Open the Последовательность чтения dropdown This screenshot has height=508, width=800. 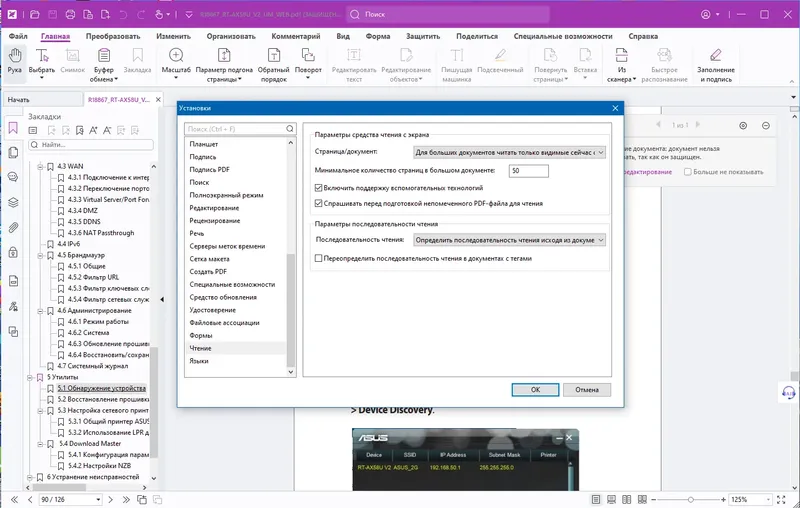tap(509, 240)
